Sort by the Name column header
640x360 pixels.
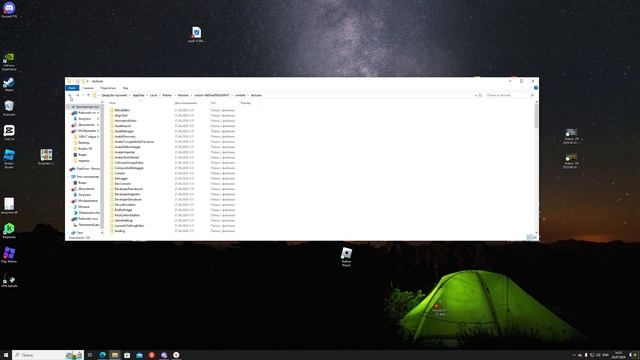click(x=112, y=103)
